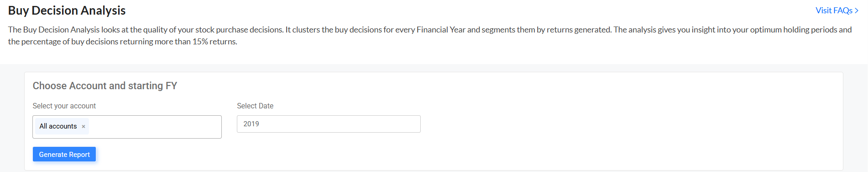
Task: Remove the All accounts tag with its x
Action: [84, 127]
